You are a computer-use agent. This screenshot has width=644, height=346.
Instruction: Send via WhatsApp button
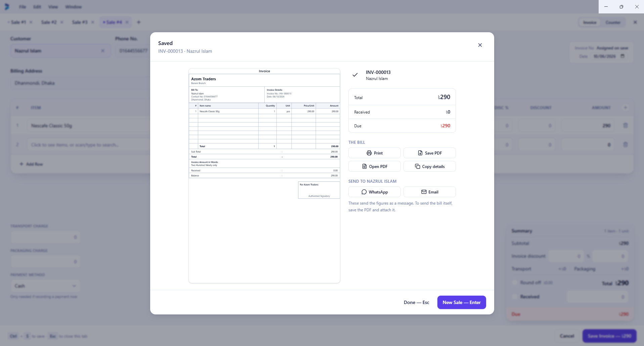(x=374, y=192)
